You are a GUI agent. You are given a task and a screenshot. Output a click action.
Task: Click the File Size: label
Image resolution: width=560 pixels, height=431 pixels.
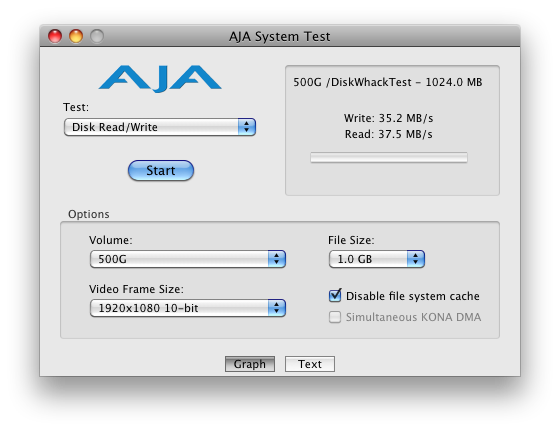(351, 240)
